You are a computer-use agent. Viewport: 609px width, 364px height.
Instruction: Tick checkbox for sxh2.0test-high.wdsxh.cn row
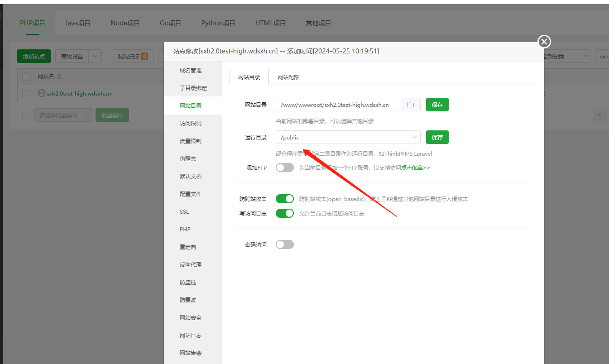pos(26,94)
